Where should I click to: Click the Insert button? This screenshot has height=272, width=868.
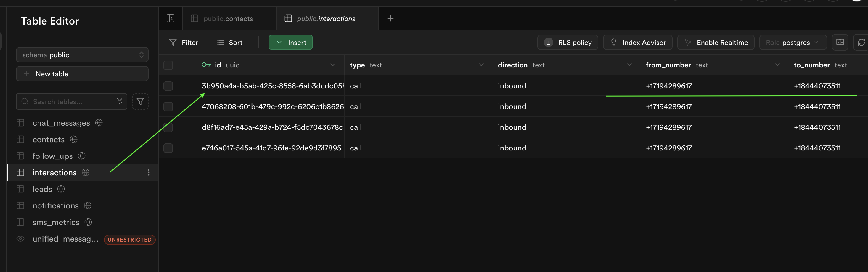[290, 42]
